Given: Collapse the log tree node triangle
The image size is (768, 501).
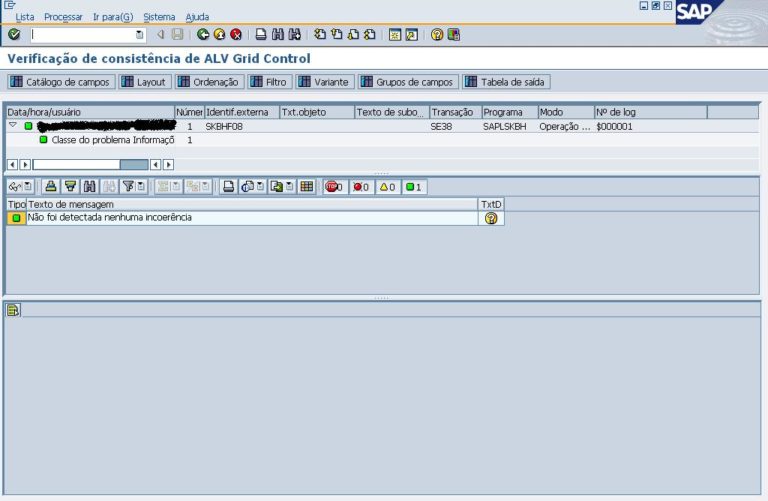Looking at the screenshot, I should 13,126.
